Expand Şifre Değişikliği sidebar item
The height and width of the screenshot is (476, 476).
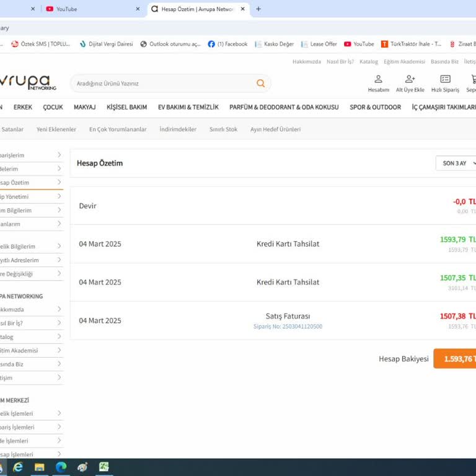pyautogui.click(x=59, y=273)
